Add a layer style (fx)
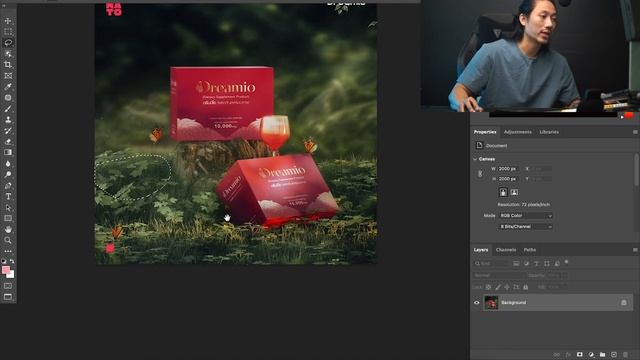Viewport: 640px width, 360px height. 568,355
